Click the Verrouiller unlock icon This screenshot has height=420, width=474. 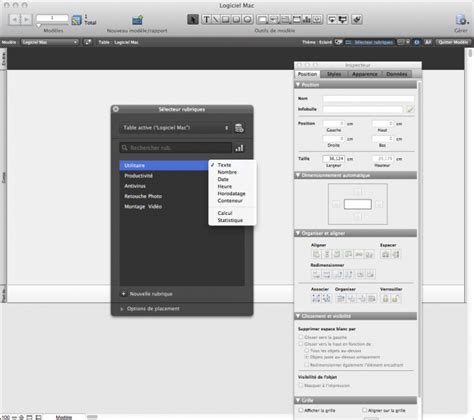395,298
